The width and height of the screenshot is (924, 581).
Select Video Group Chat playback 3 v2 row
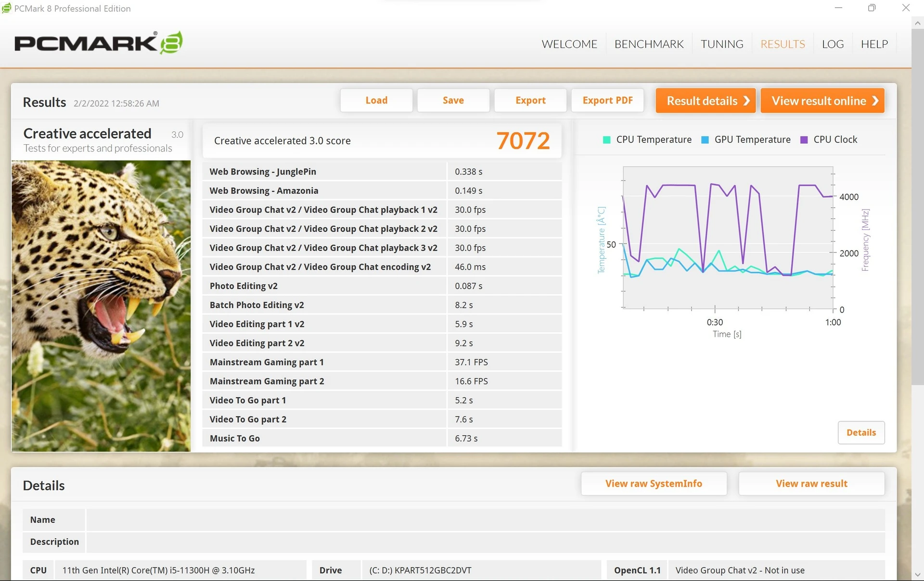tap(382, 248)
